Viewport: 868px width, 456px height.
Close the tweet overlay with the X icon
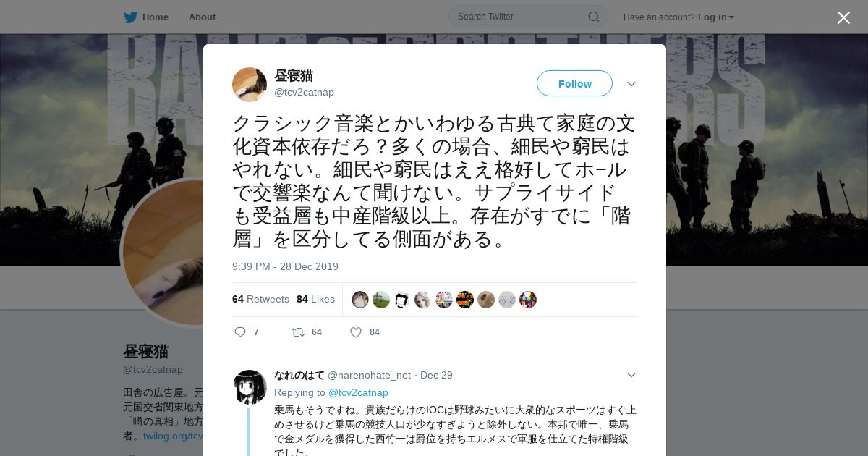[x=843, y=17]
